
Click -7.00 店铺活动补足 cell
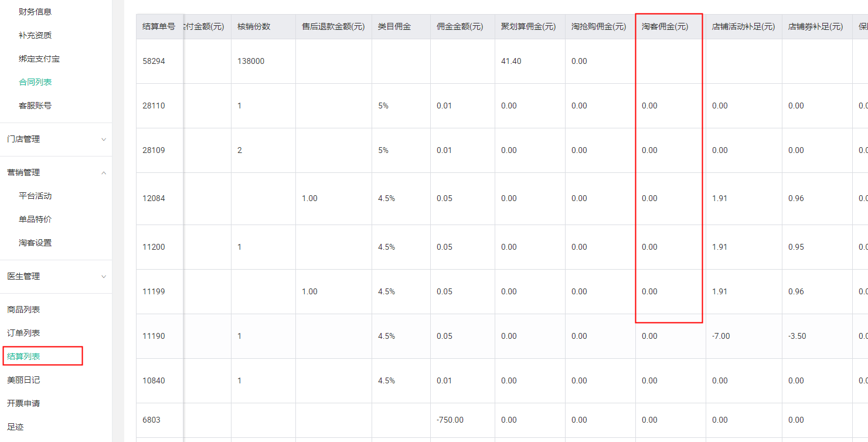[721, 336]
